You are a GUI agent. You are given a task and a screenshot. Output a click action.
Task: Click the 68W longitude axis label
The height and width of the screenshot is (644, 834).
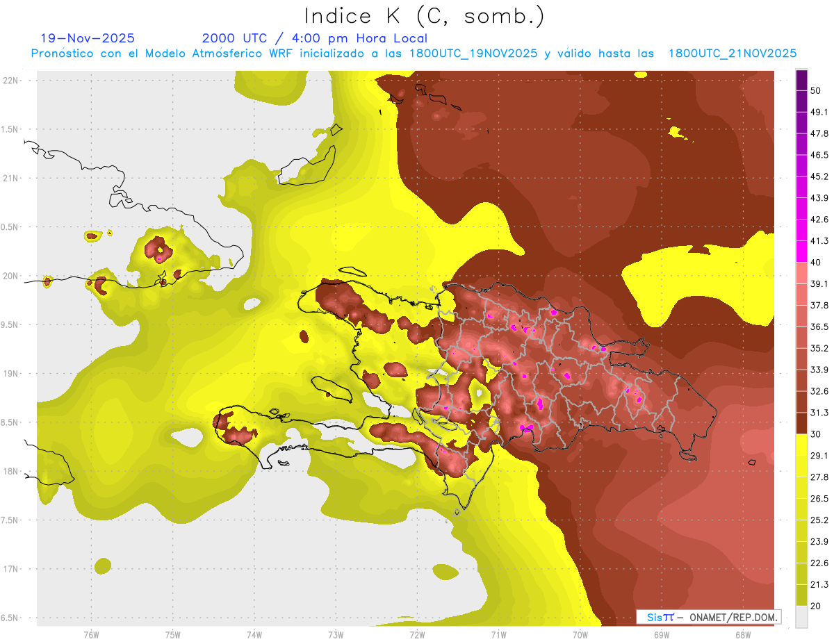tap(742, 634)
